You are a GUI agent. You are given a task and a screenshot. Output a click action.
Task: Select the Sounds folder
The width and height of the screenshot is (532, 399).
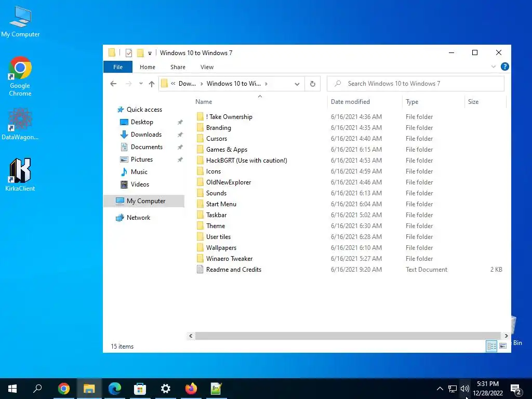(x=211, y=193)
